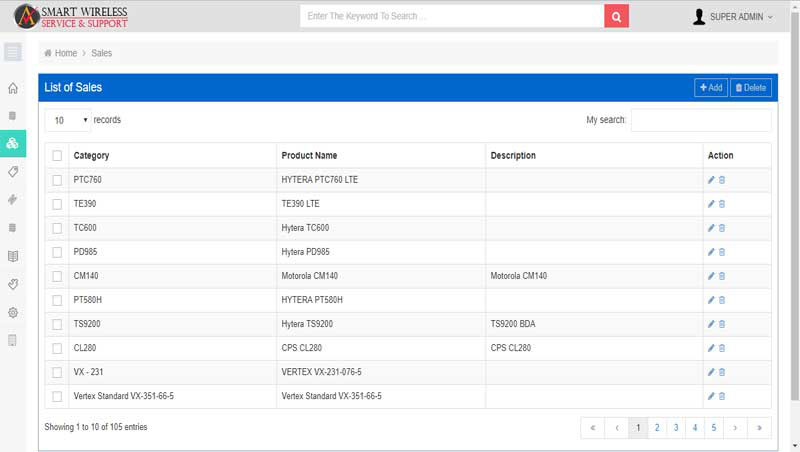Image resolution: width=800 pixels, height=452 pixels.
Task: Select the checkbox for the TS9200 row
Action: click(57, 324)
